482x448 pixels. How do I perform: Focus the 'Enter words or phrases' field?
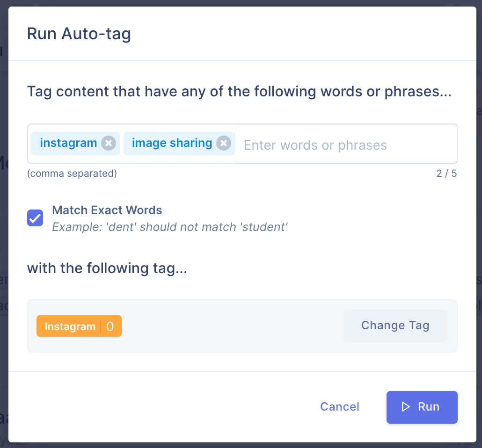pos(345,145)
